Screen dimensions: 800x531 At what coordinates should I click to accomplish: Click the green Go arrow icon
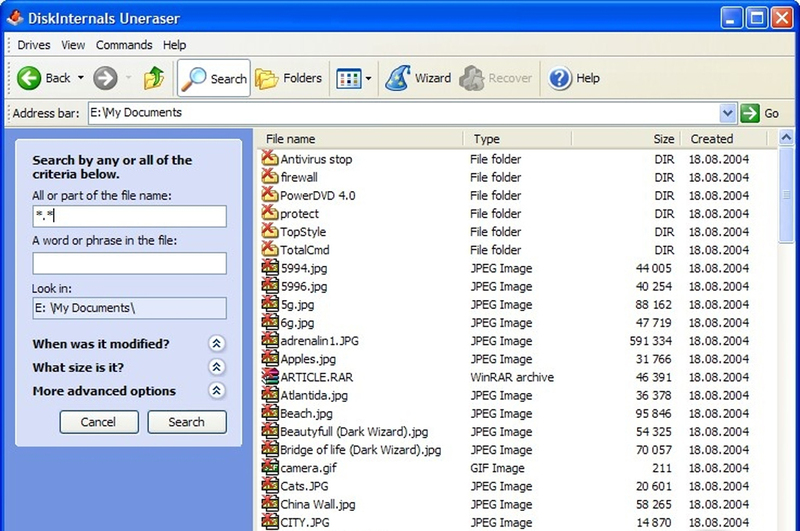(750, 113)
